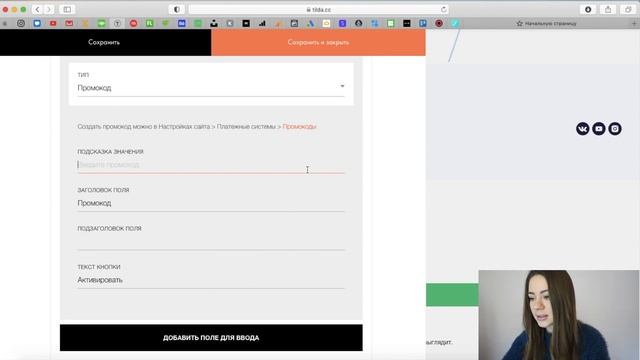Image resolution: width=640 pixels, height=360 pixels.
Task: Click the black Сохранить button
Action: [x=105, y=42]
